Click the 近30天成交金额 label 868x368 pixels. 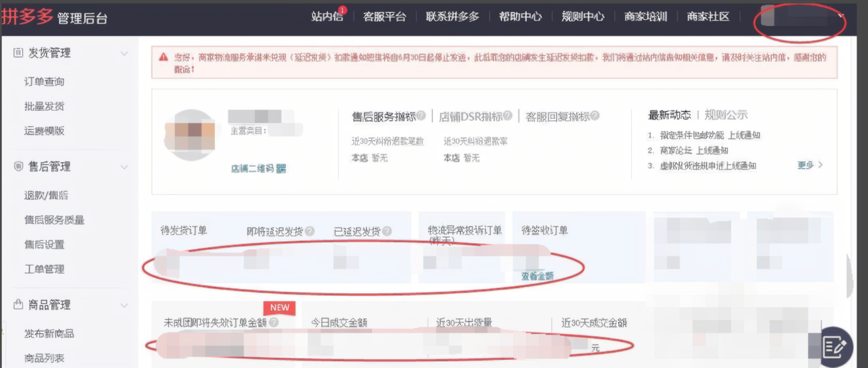594,323
